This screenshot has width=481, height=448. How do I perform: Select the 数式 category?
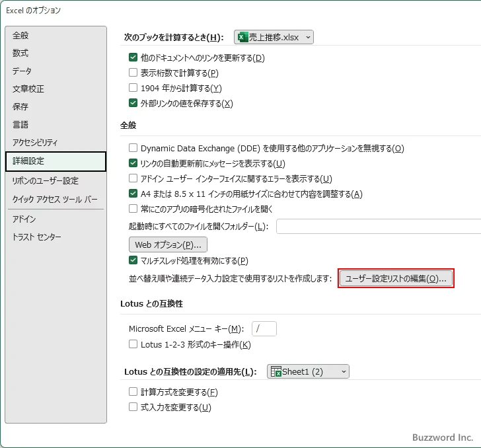pos(55,53)
